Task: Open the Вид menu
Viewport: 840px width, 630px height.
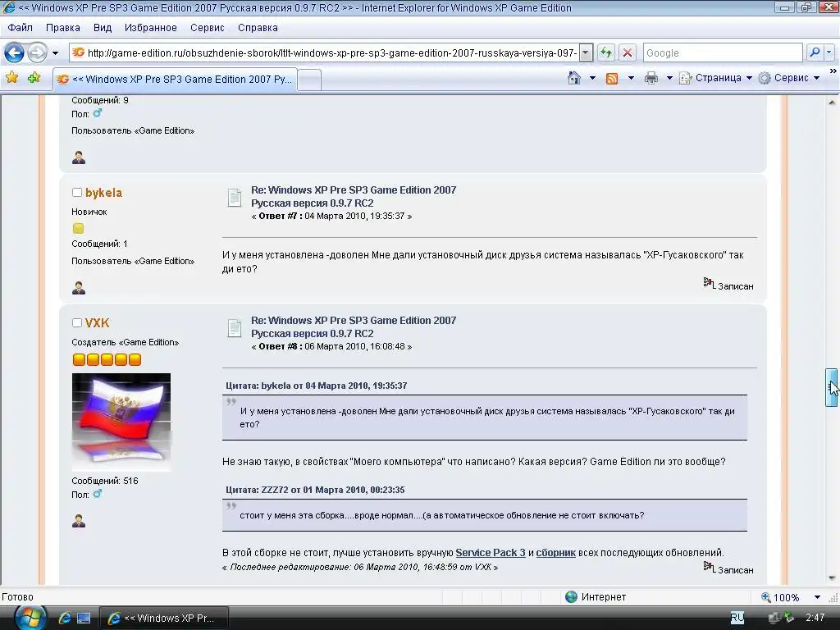Action: [103, 28]
